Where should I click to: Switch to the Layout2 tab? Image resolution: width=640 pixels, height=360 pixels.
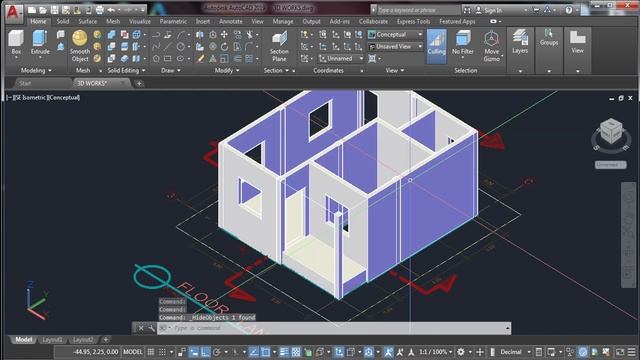click(83, 340)
